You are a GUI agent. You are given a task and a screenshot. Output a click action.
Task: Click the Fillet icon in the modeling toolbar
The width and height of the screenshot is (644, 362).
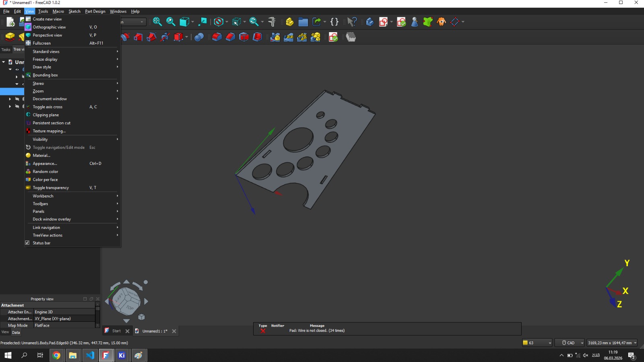pos(217,37)
